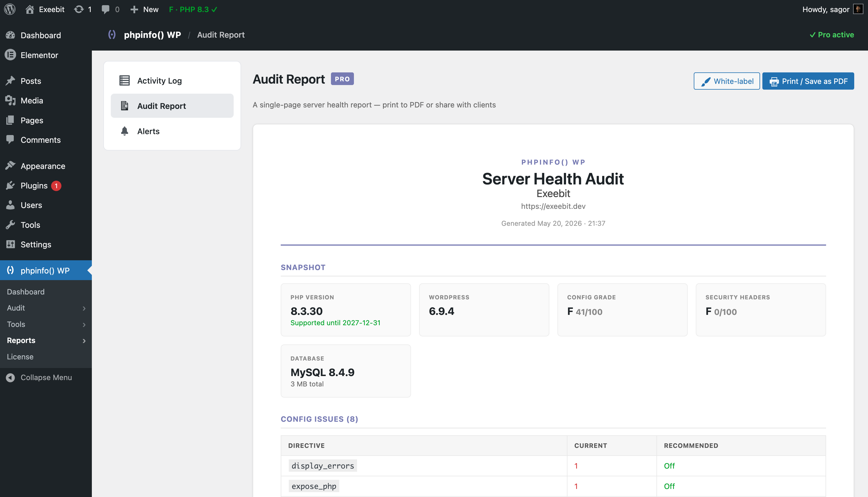The height and width of the screenshot is (497, 868).
Task: Click the https://exeebit.dev URL text
Action: point(553,206)
